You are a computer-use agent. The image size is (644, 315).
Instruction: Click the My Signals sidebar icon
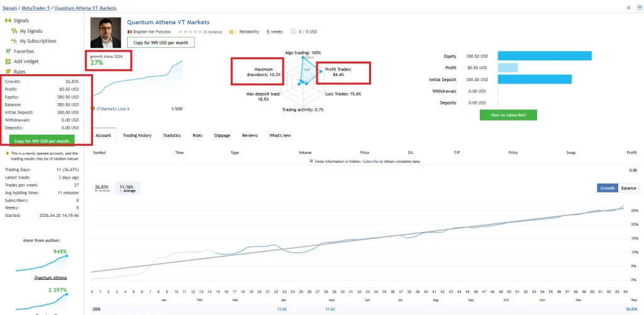point(14,31)
